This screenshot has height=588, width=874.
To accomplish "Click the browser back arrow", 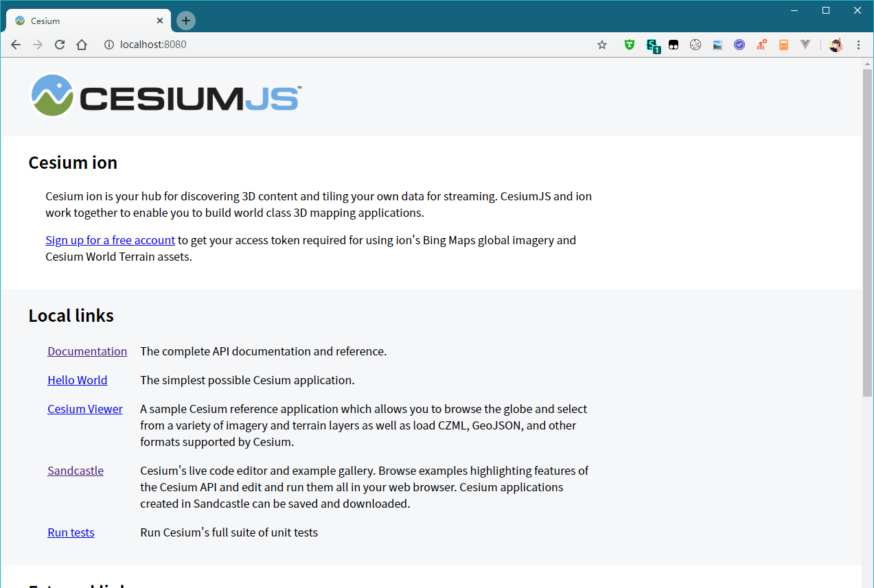I will 16,45.
